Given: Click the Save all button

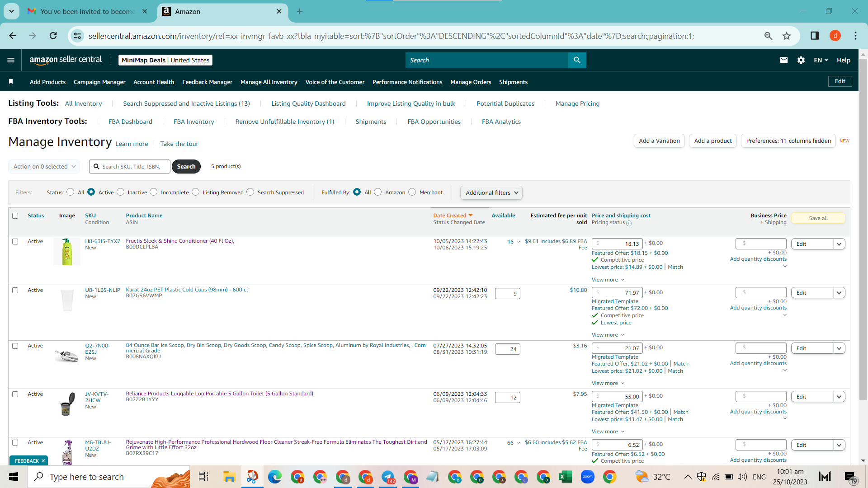Looking at the screenshot, I should [x=818, y=218].
